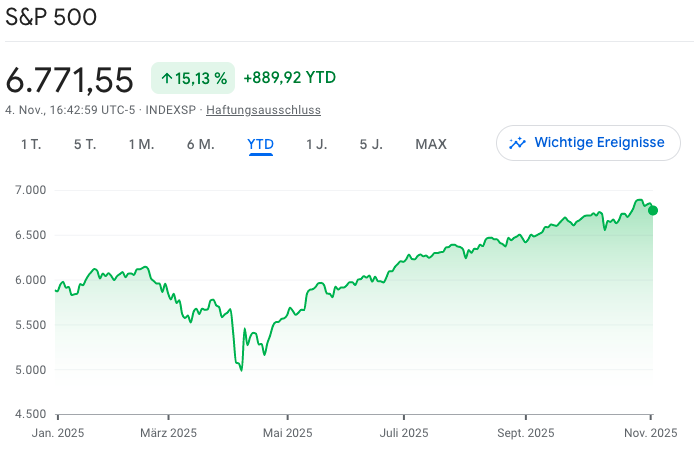Click the INDEXSP exchange label

[170, 110]
